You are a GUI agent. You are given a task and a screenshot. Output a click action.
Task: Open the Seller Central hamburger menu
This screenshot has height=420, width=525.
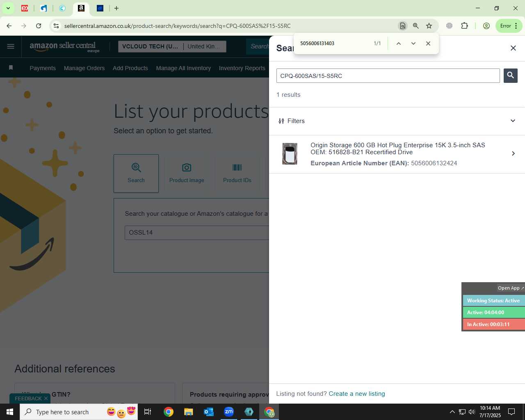click(x=11, y=46)
